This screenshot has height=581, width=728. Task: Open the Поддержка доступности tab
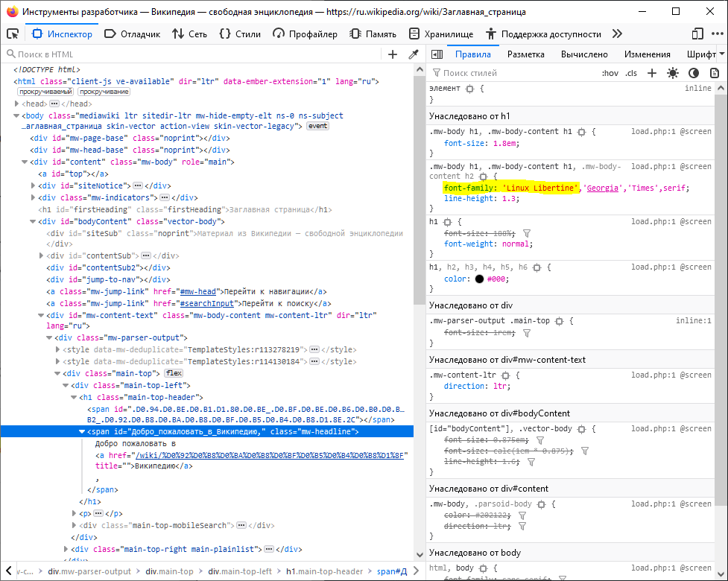click(x=543, y=34)
